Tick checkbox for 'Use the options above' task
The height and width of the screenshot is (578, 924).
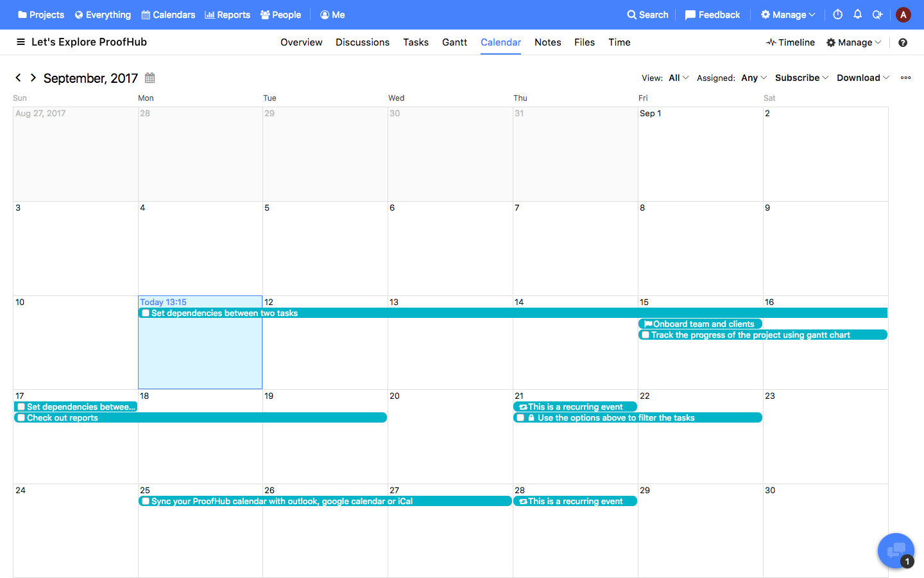(520, 418)
